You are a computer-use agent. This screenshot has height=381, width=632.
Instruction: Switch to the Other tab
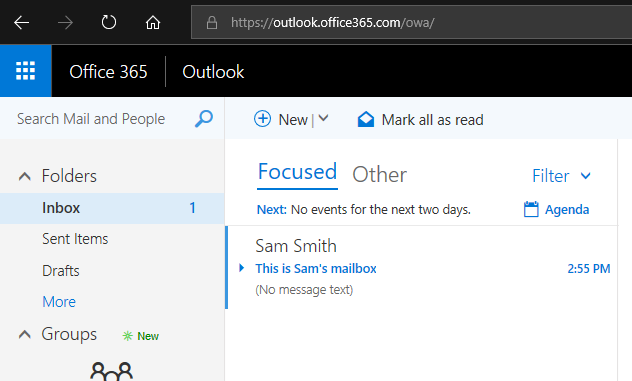pos(380,175)
